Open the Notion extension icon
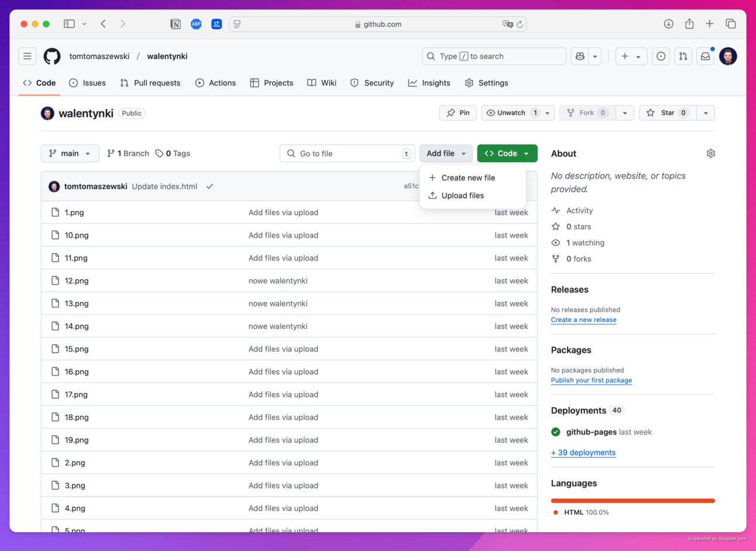This screenshot has height=551, width=756. [176, 24]
